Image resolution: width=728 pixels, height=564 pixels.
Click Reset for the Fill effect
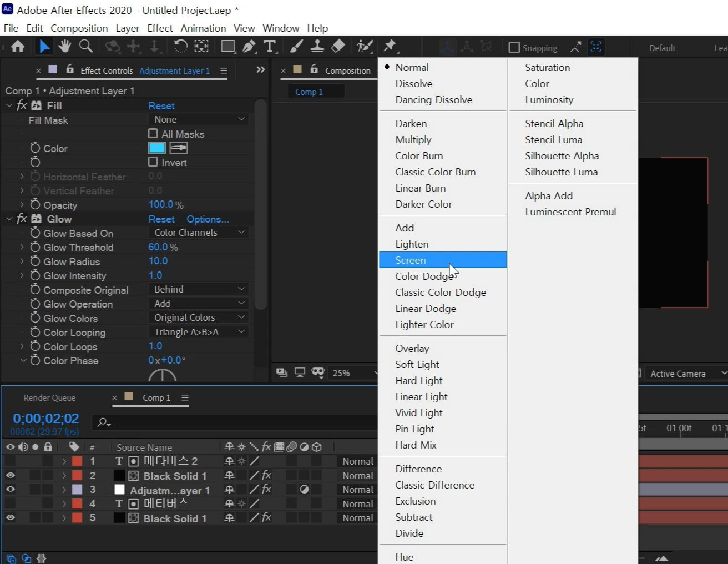pyautogui.click(x=161, y=105)
